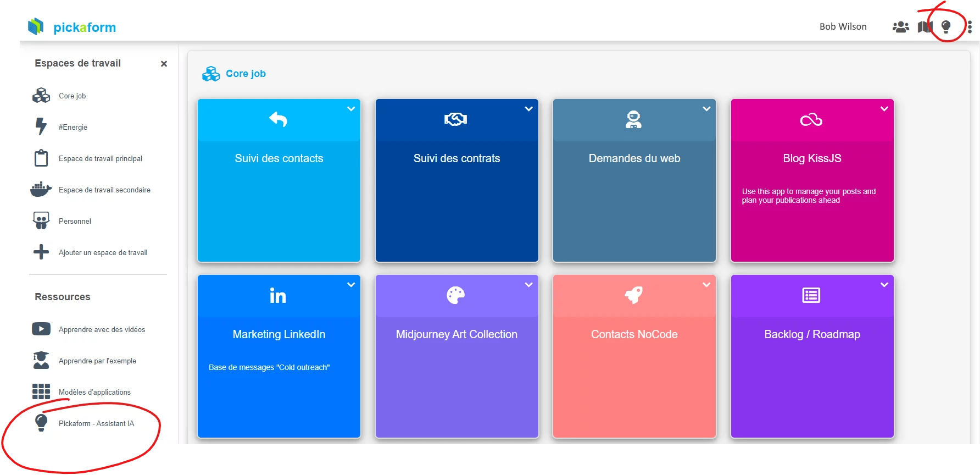This screenshot has width=980, height=475.
Task: Expand the Blog KissJS card chevron
Action: click(884, 109)
